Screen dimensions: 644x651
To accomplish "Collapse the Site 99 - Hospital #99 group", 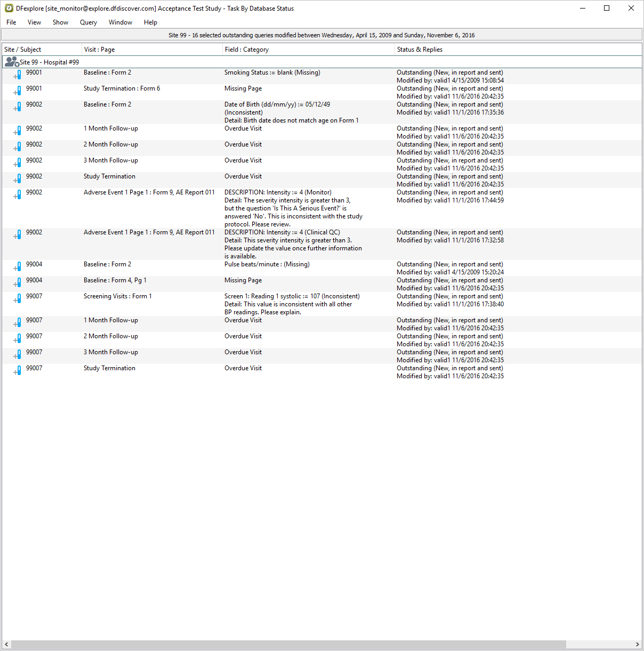I will (17, 64).
